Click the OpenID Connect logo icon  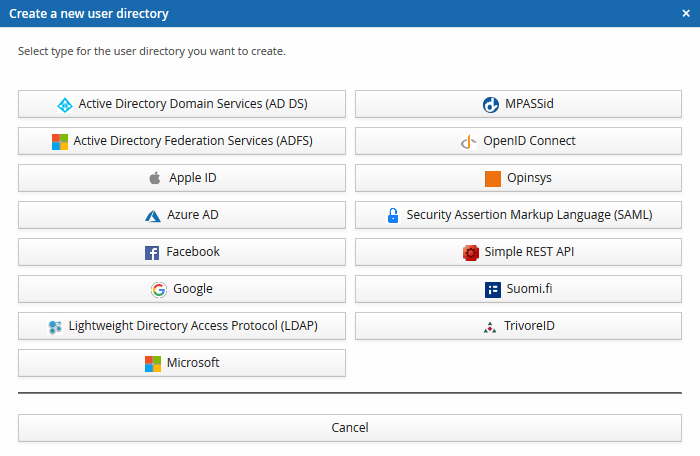coord(468,142)
